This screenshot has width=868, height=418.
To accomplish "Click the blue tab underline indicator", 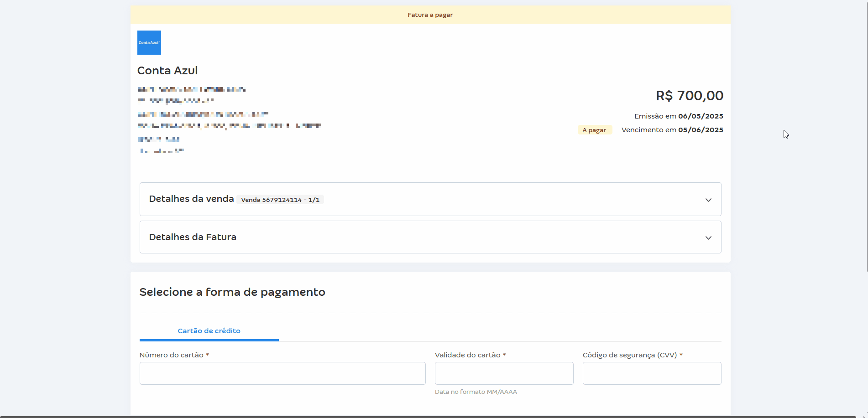I will (x=209, y=340).
